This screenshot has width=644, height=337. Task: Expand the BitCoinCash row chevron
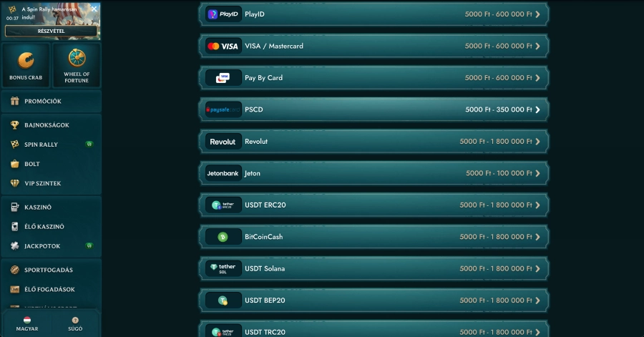point(537,237)
